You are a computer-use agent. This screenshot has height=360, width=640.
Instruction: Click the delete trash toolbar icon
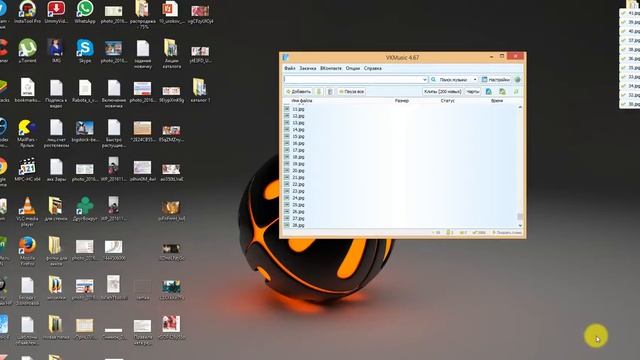pos(330,91)
